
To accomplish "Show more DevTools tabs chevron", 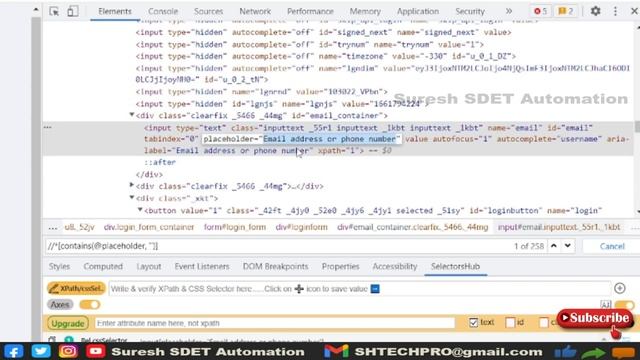I will coord(509,11).
